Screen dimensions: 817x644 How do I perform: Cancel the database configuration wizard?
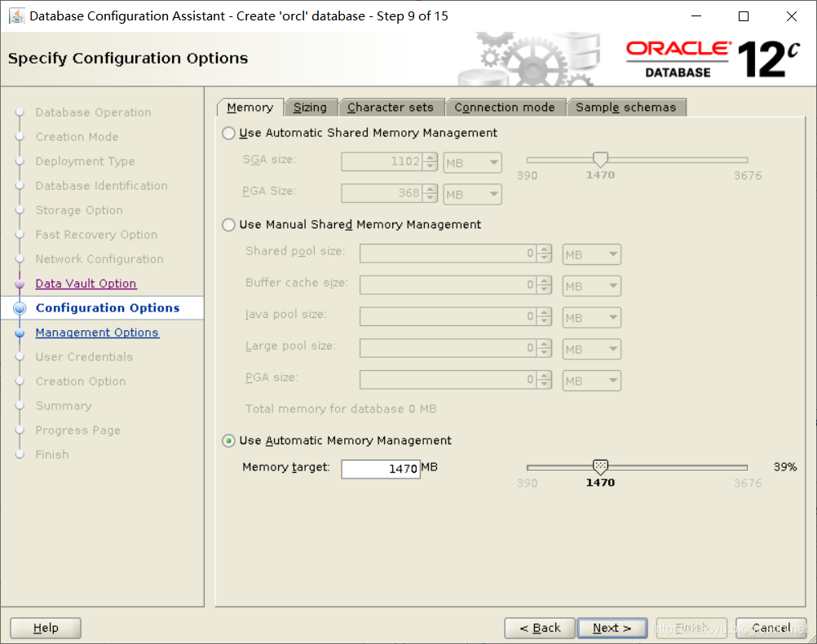pos(771,629)
